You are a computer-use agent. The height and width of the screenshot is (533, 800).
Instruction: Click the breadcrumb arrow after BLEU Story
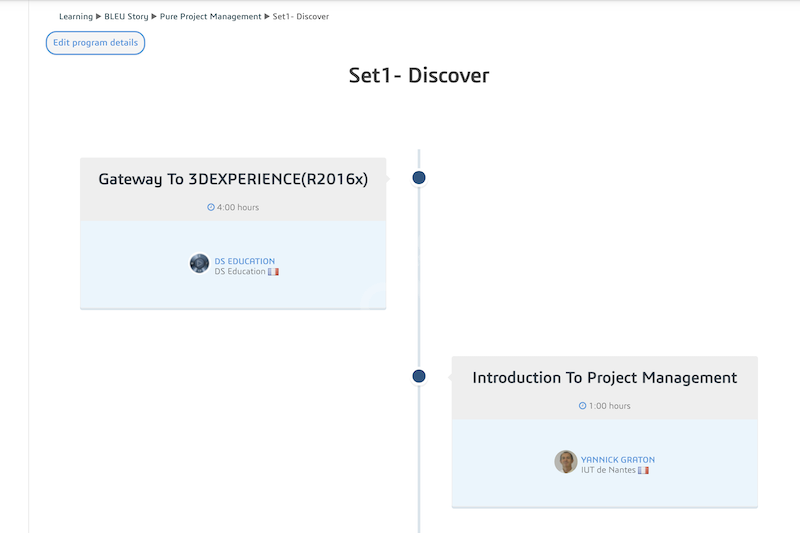(154, 16)
